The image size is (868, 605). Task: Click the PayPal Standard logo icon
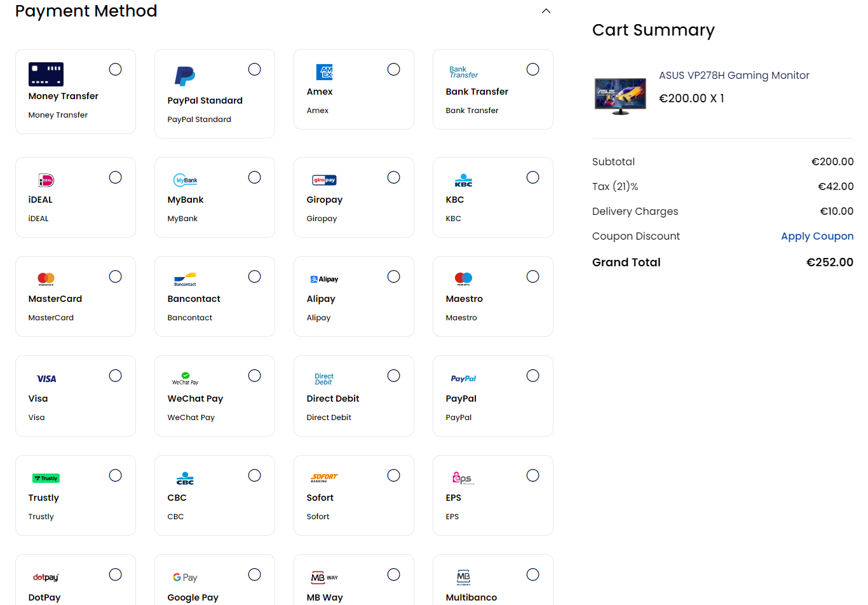click(x=185, y=76)
